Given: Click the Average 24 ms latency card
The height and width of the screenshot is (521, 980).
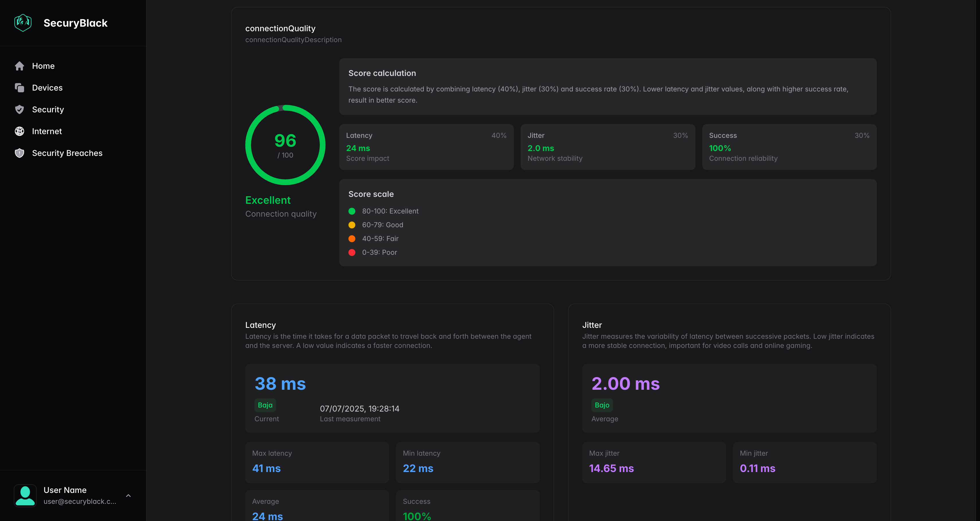Looking at the screenshot, I should pyautogui.click(x=317, y=506).
